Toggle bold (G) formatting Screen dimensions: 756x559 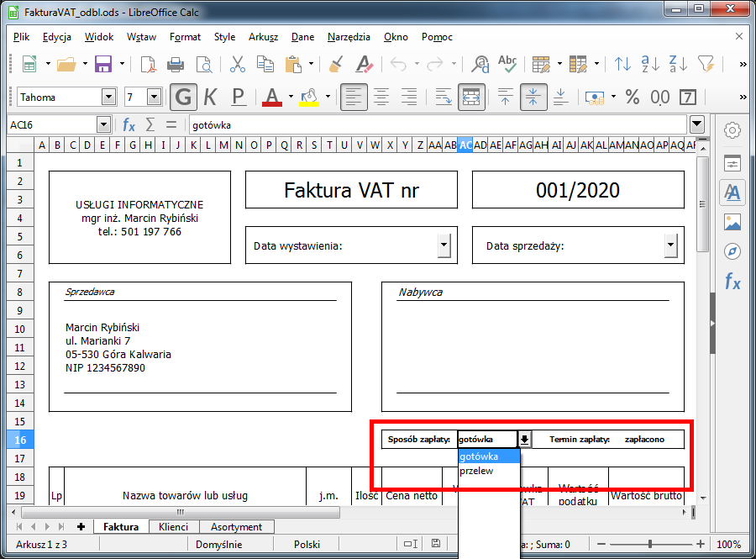point(183,98)
